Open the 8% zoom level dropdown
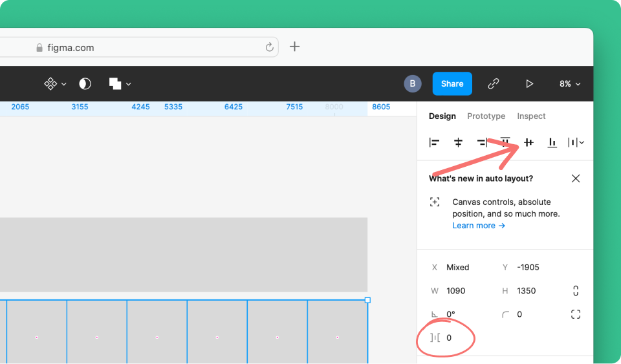This screenshot has height=364, width=621. pyautogui.click(x=570, y=84)
